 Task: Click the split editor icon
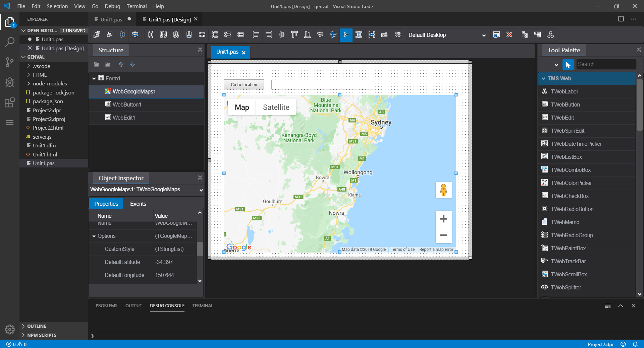pyautogui.click(x=621, y=19)
